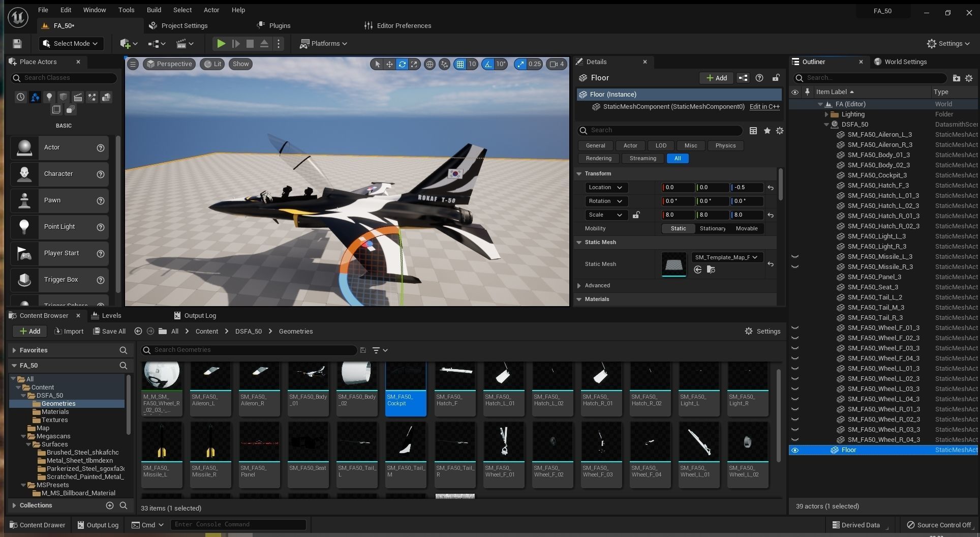Click the save level floppy disk icon
Screen dimensions: 980x537
coord(17,44)
